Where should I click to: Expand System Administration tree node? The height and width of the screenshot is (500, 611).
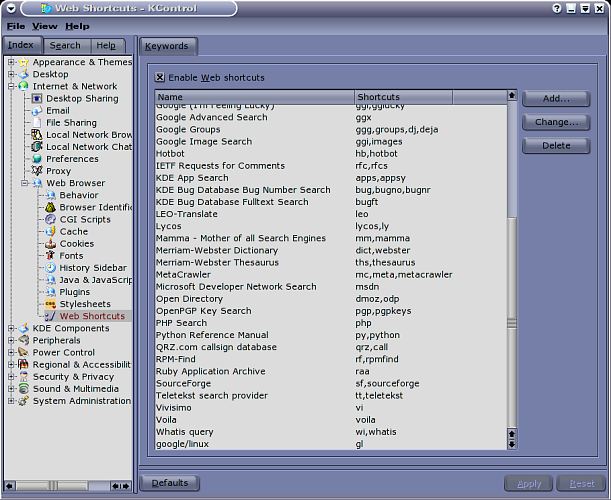(11, 401)
